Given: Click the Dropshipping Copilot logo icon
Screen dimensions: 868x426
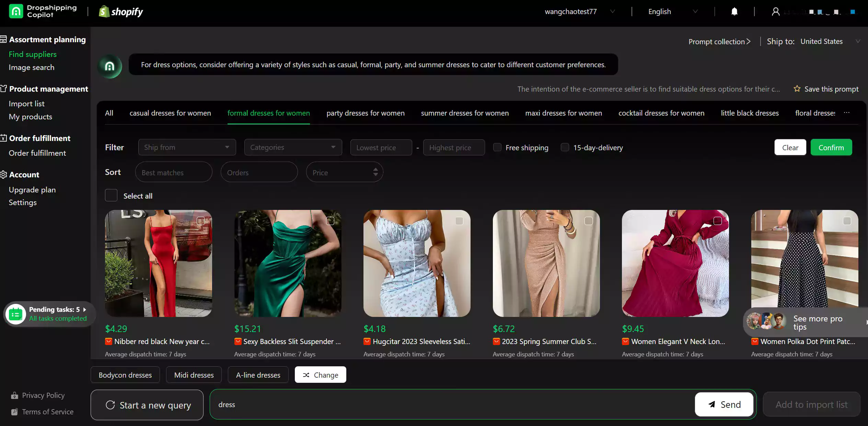Looking at the screenshot, I should coord(16,11).
